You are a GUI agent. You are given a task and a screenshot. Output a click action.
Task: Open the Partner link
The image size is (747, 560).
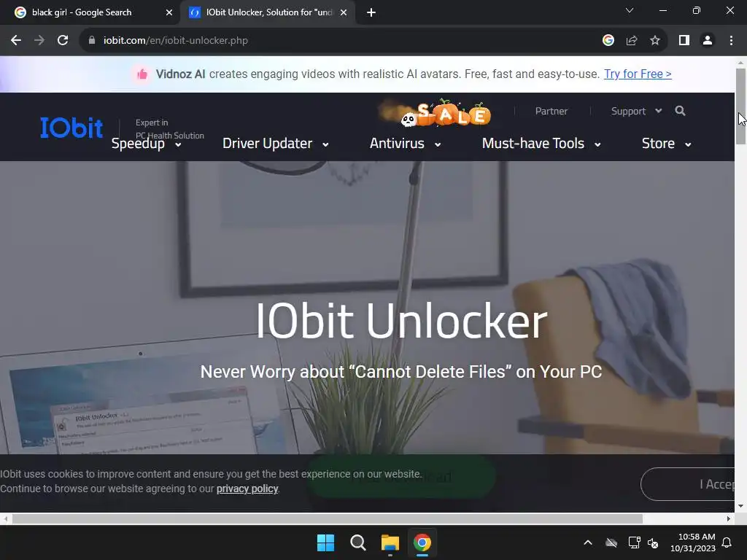pos(551,111)
